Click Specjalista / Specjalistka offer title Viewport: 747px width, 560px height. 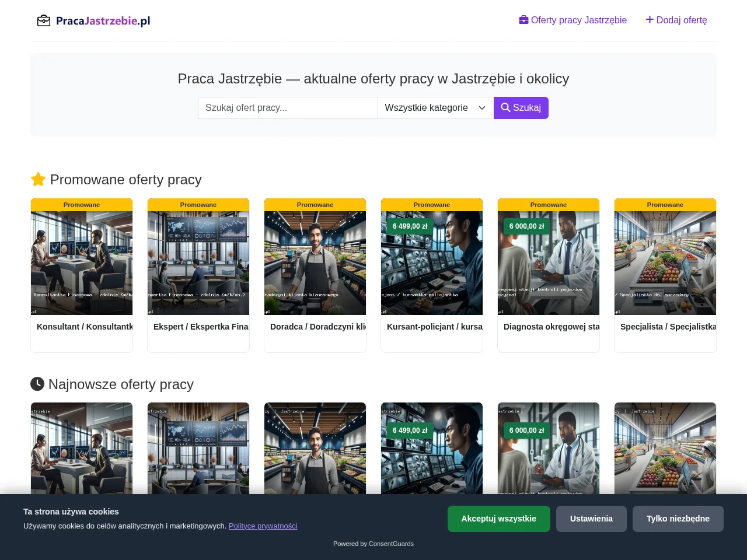[668, 327]
